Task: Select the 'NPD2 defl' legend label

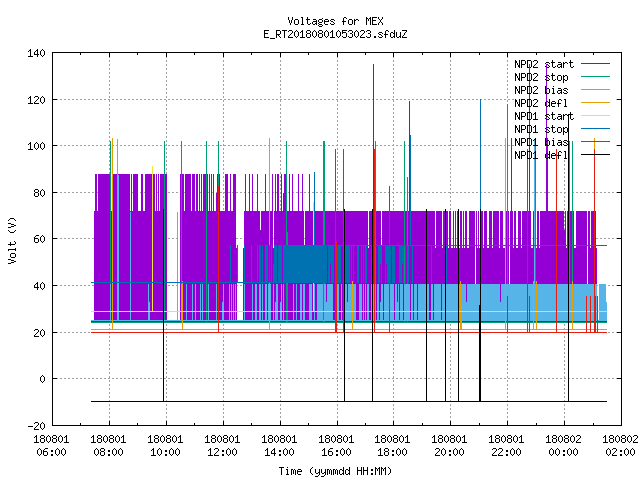Action: click(541, 103)
